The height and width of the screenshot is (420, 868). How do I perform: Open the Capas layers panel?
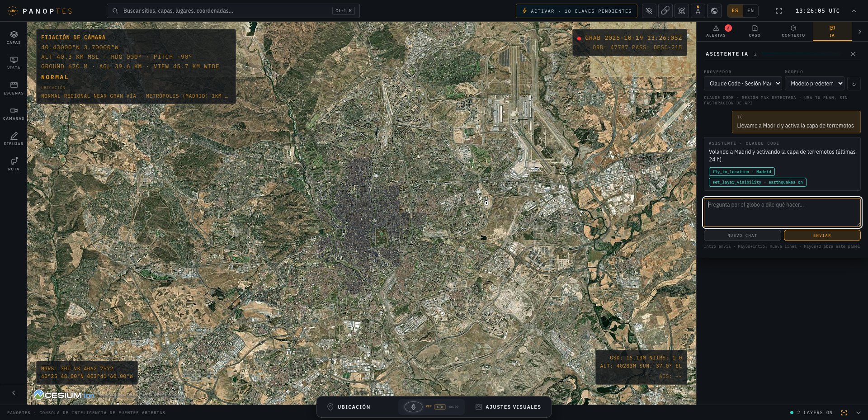[14, 37]
